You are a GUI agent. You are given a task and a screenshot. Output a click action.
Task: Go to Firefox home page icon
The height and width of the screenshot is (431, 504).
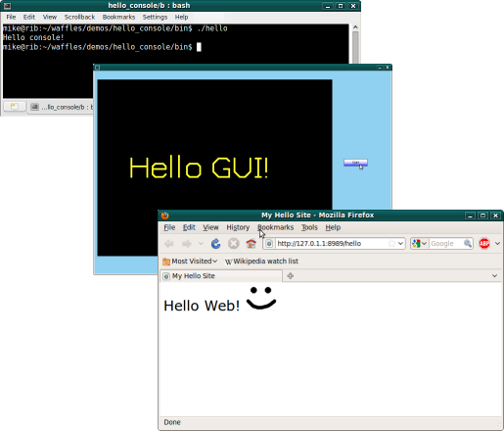click(251, 244)
